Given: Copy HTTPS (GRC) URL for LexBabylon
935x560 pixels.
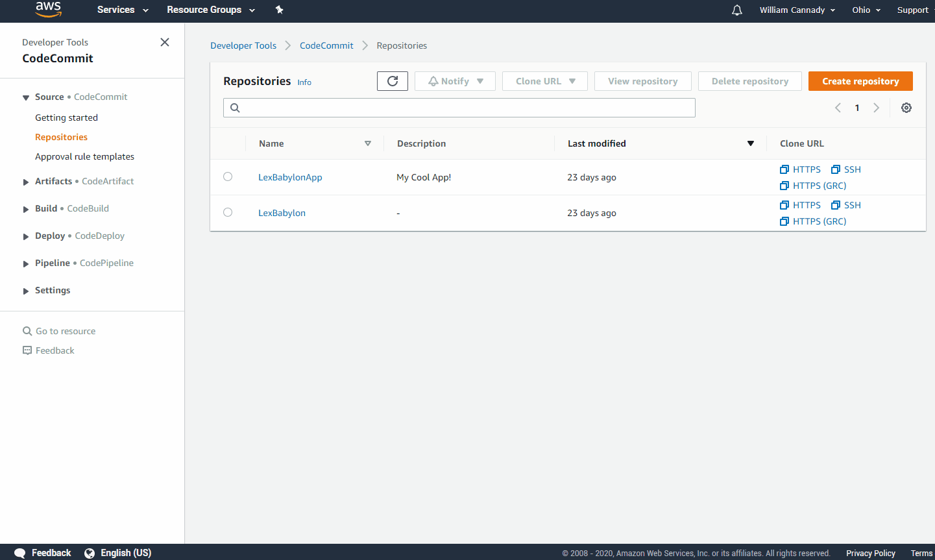Looking at the screenshot, I should (x=813, y=221).
